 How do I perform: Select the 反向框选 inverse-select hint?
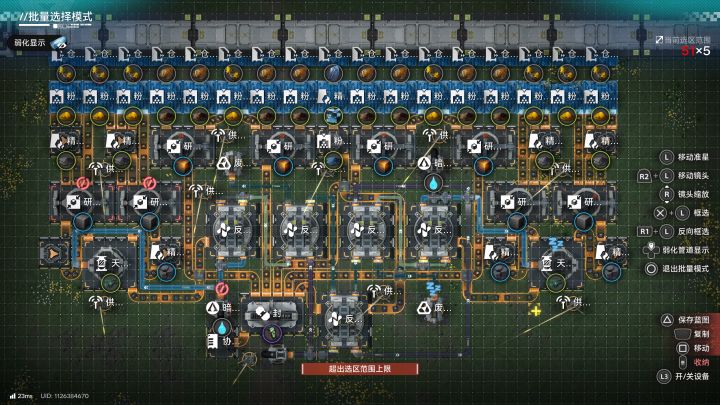(674, 231)
